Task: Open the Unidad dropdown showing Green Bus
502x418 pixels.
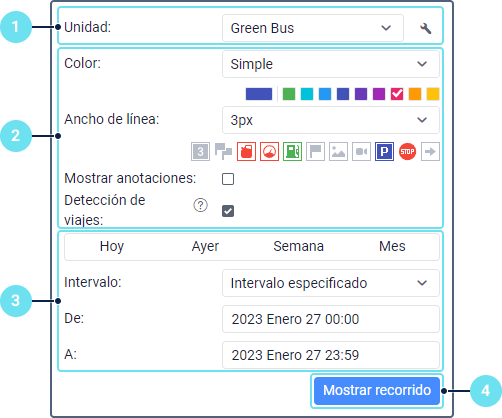Action: click(x=313, y=28)
